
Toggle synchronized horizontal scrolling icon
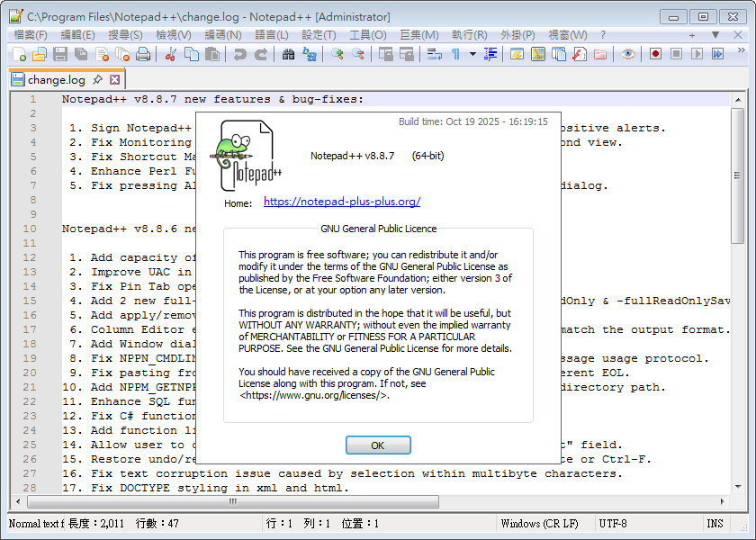click(407, 54)
